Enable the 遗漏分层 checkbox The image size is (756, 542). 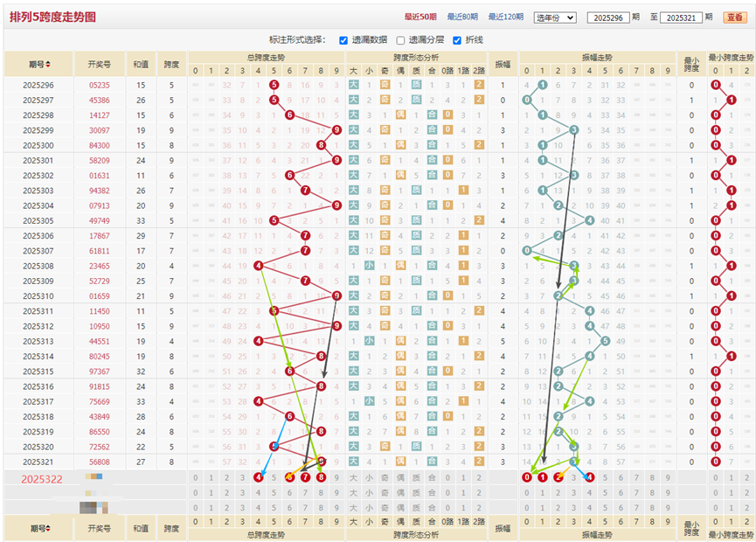pos(400,40)
